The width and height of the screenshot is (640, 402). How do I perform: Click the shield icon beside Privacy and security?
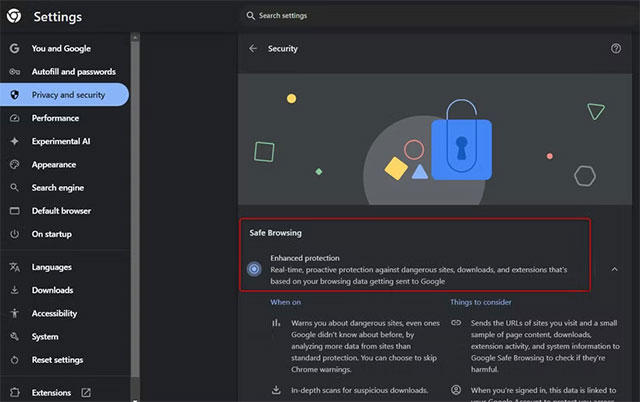(x=14, y=95)
